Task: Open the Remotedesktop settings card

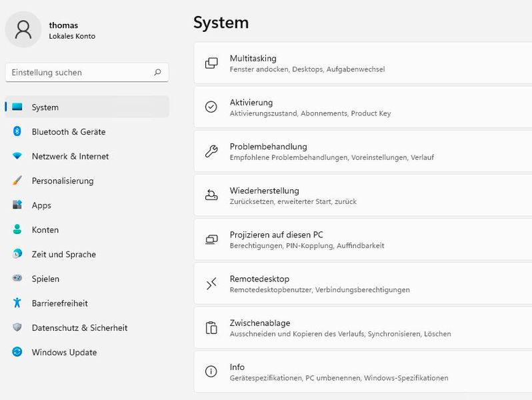Action: [x=363, y=283]
